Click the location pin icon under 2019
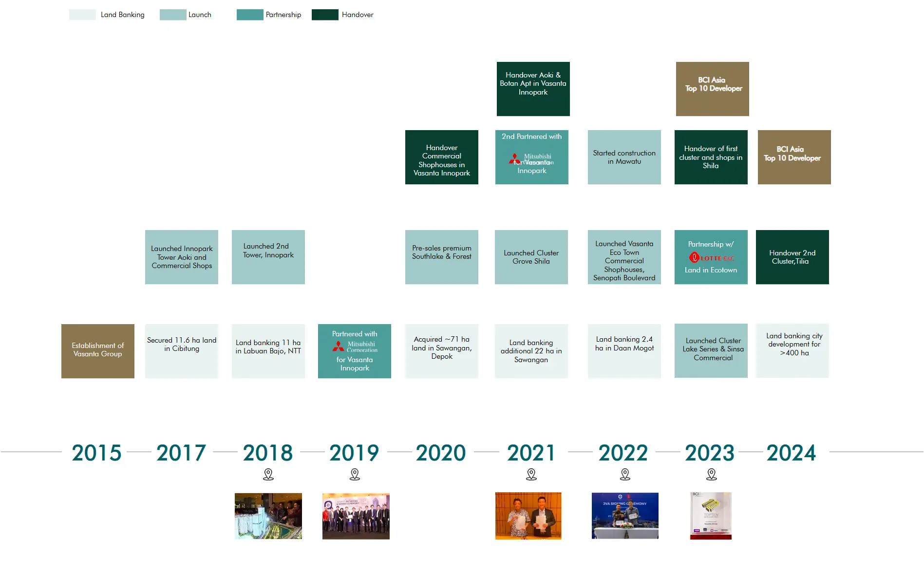 [x=355, y=474]
